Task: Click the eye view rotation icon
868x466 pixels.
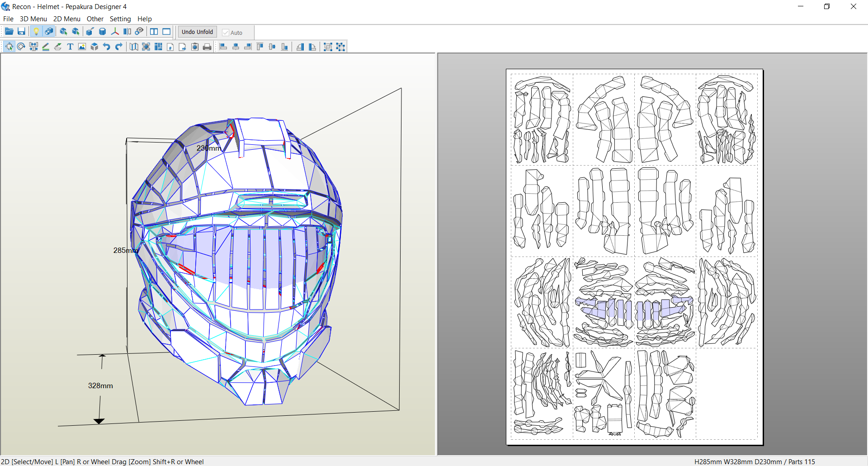Action: pos(139,32)
